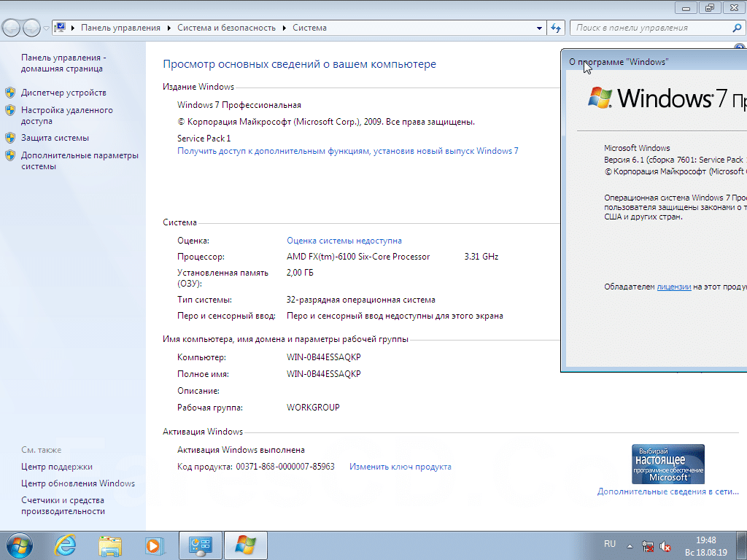Click the "О программе Windows" dialog title bar
Image resolution: width=747 pixels, height=560 pixels.
pyautogui.click(x=654, y=61)
